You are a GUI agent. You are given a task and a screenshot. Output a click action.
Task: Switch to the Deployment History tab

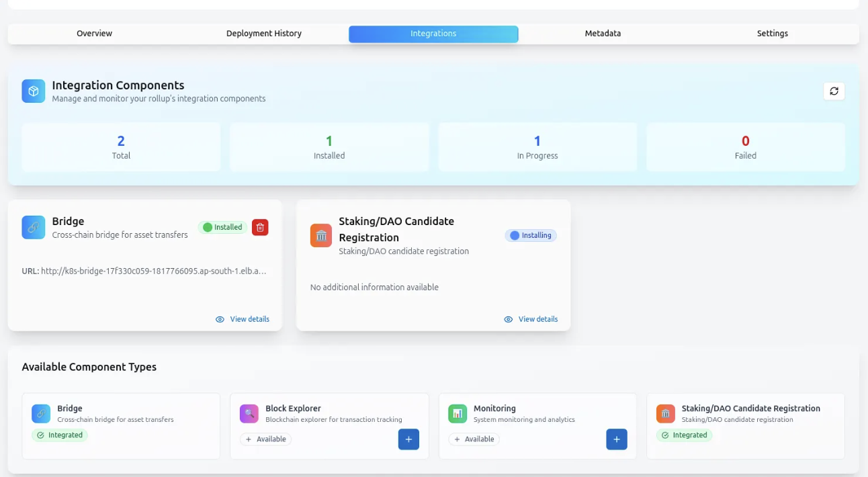coord(264,34)
